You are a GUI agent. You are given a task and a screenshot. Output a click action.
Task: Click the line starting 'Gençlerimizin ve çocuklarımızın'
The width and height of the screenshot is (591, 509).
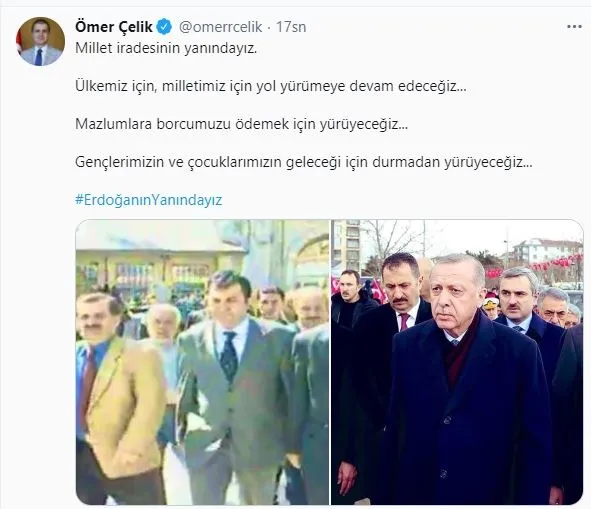(303, 162)
